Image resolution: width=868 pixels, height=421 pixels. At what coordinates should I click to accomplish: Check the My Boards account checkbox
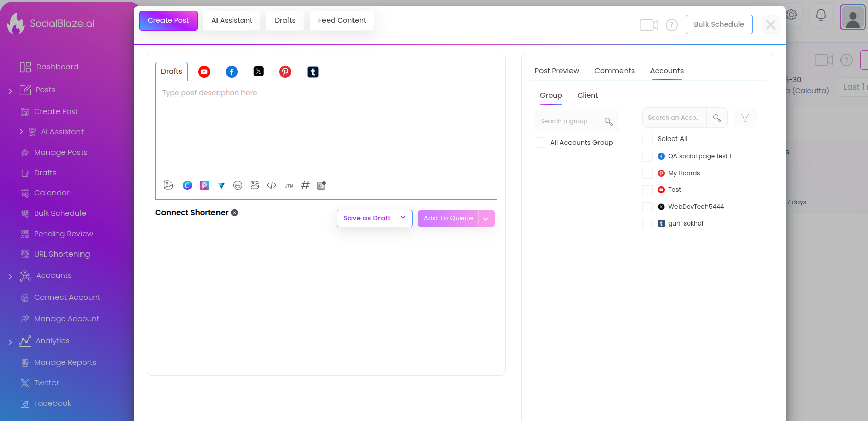(x=647, y=173)
